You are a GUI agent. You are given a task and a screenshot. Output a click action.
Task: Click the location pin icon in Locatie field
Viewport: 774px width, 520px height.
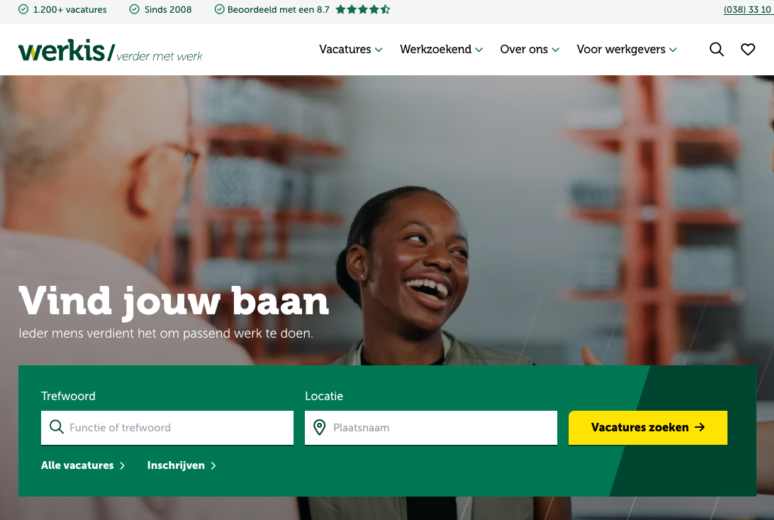click(319, 427)
